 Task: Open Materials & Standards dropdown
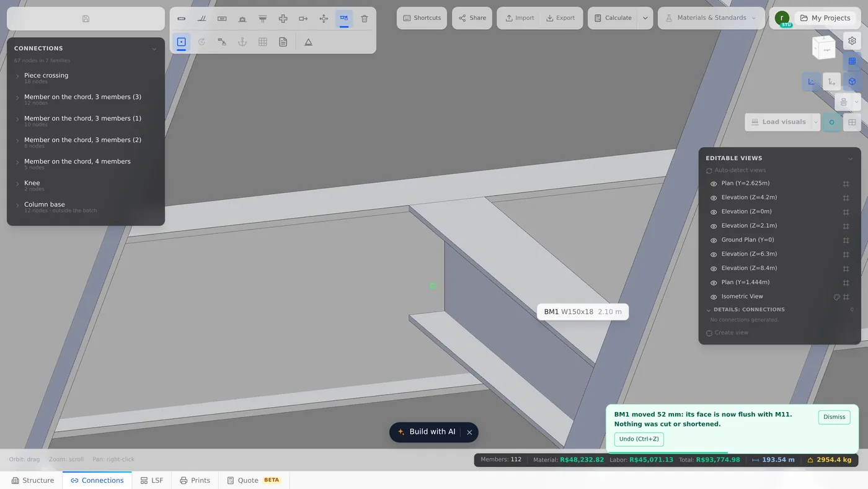point(711,19)
